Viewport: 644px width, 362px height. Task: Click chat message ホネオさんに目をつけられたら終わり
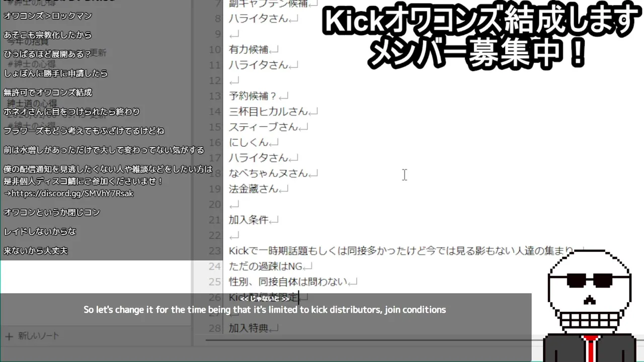(x=71, y=112)
